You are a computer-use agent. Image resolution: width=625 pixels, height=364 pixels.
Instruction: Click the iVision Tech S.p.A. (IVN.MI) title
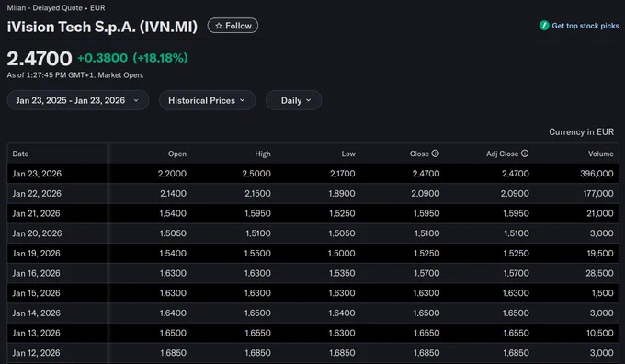pos(102,27)
